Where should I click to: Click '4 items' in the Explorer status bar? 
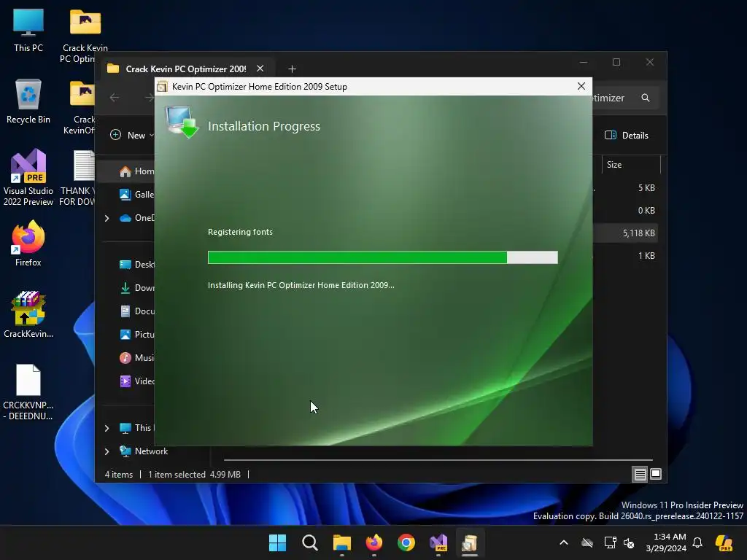pyautogui.click(x=119, y=475)
